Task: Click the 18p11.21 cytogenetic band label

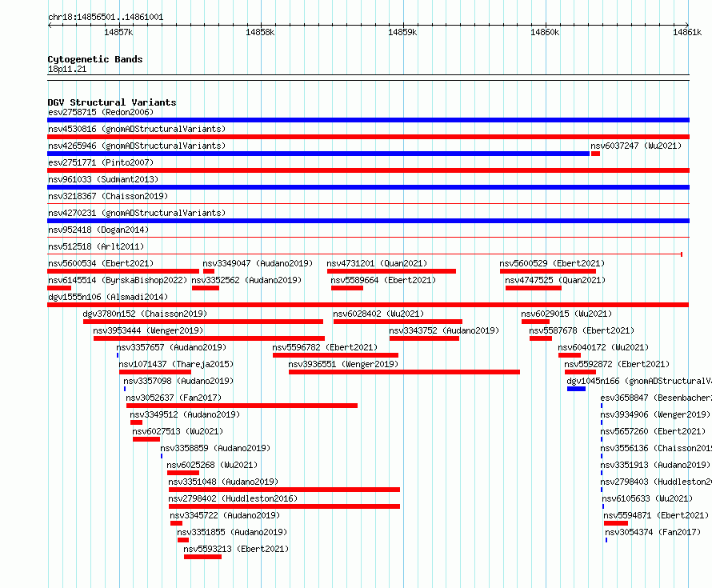Action: 67,69
